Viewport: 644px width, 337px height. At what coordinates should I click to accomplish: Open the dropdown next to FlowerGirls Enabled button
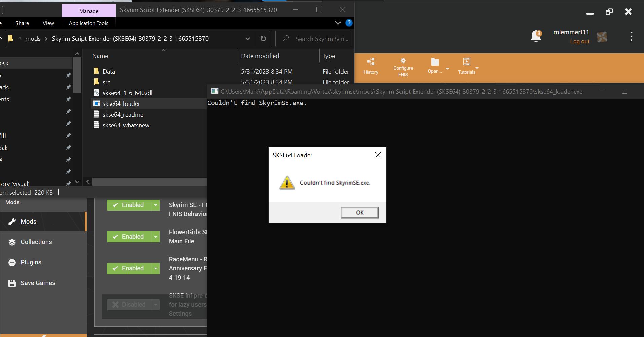pos(155,237)
